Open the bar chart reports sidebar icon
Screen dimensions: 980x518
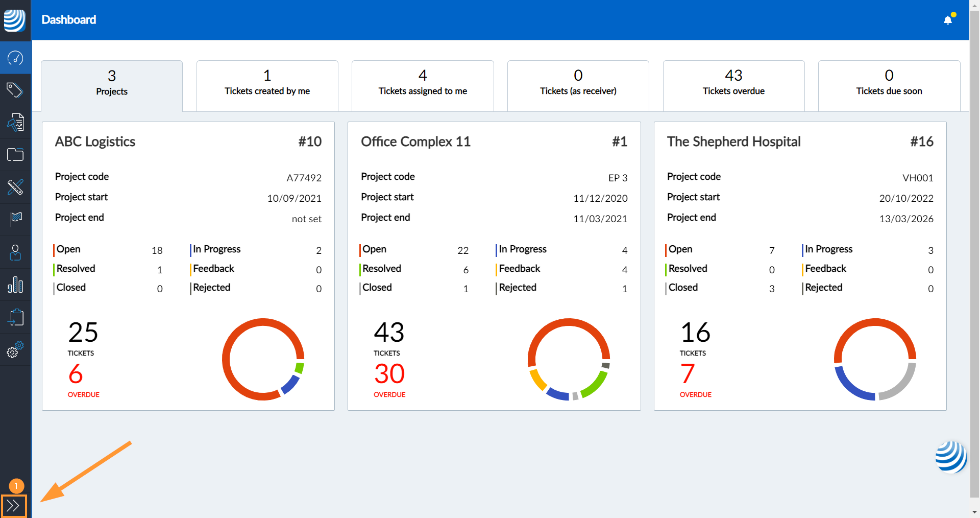(15, 285)
